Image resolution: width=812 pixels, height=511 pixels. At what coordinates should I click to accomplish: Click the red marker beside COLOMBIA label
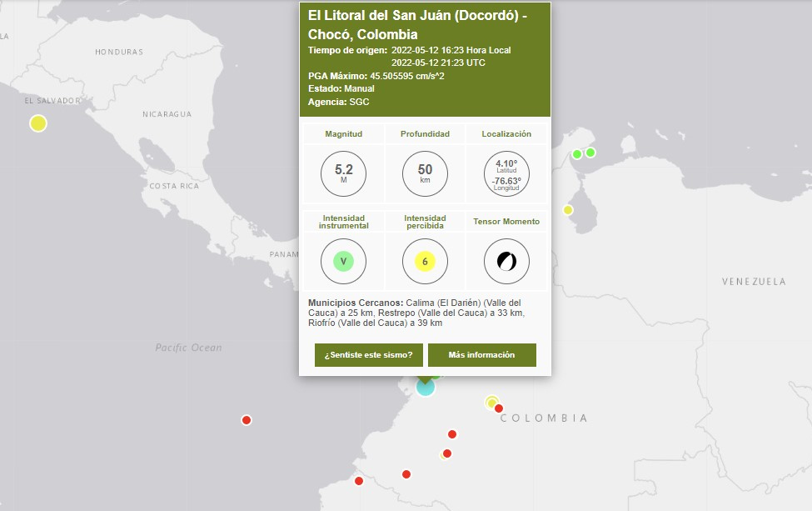(499, 408)
